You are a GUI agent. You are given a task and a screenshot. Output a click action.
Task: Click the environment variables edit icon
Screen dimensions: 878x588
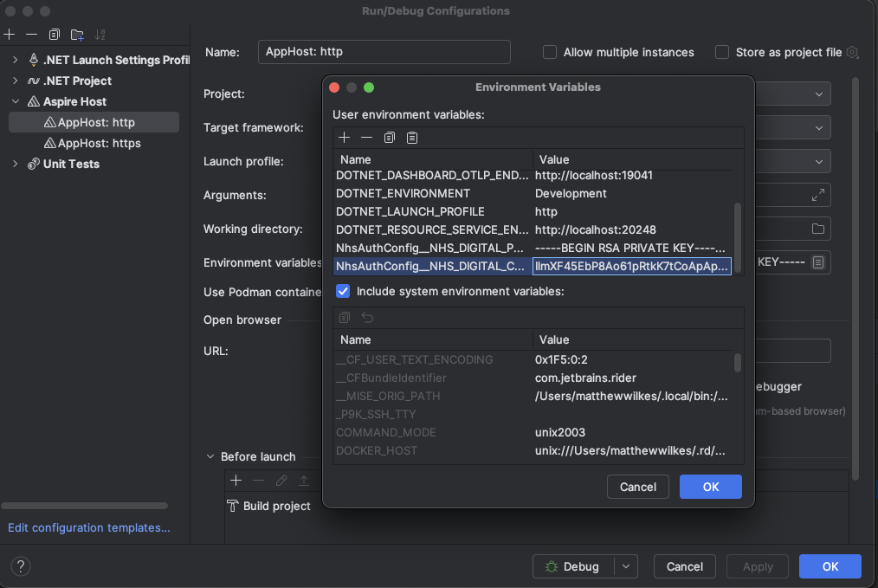[x=818, y=262]
